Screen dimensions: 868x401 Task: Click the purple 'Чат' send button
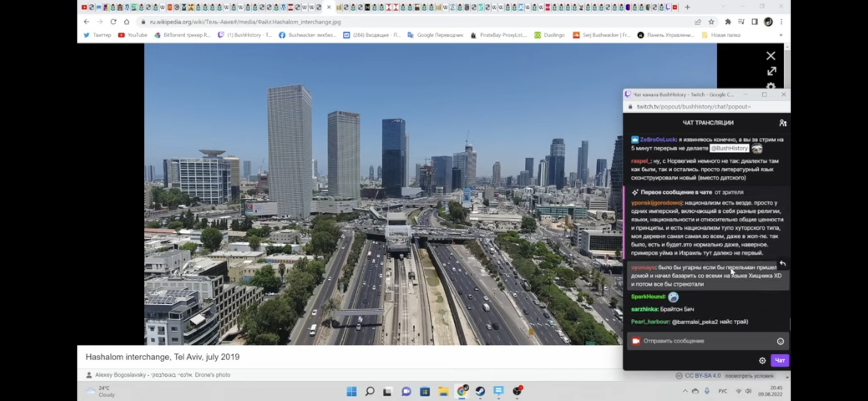coord(780,360)
